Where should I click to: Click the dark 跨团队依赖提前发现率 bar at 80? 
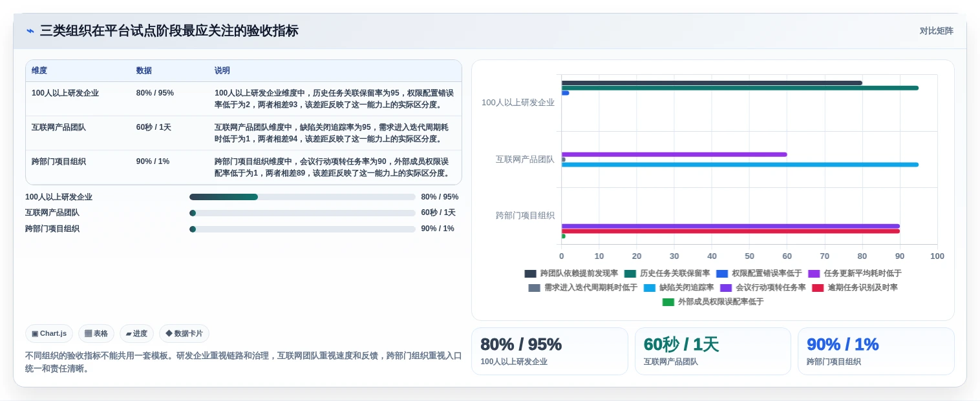[x=712, y=83]
